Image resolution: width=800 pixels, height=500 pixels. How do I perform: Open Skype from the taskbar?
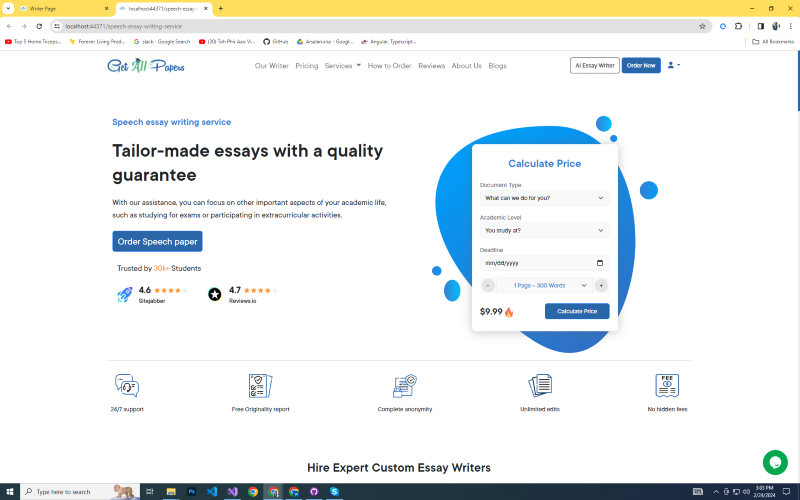[334, 491]
